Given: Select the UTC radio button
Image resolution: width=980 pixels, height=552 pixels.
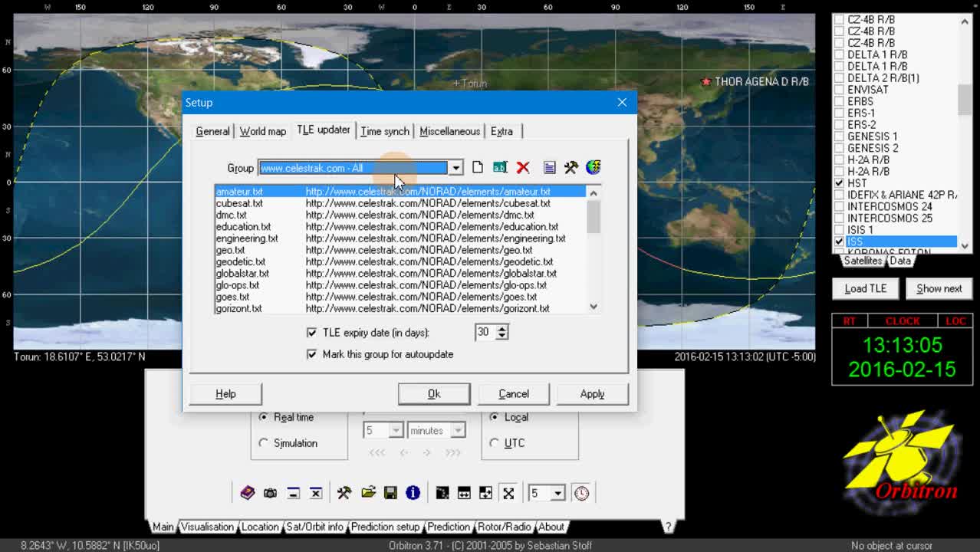Looking at the screenshot, I should (494, 443).
